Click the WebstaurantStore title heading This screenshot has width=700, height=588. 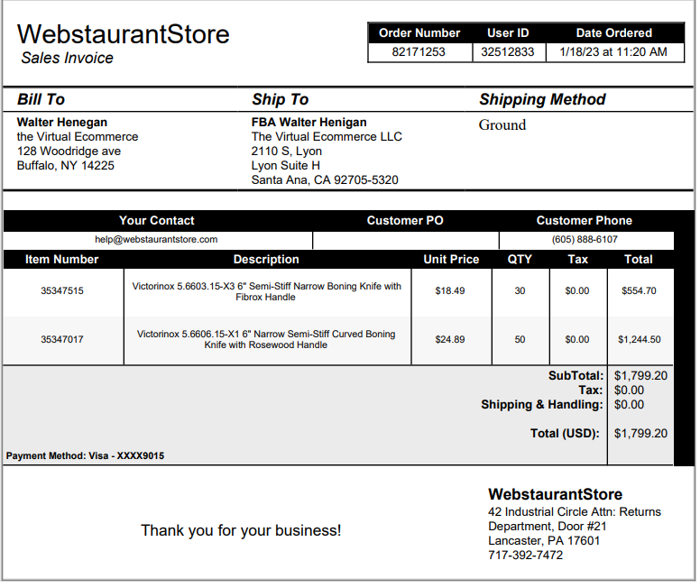124,34
